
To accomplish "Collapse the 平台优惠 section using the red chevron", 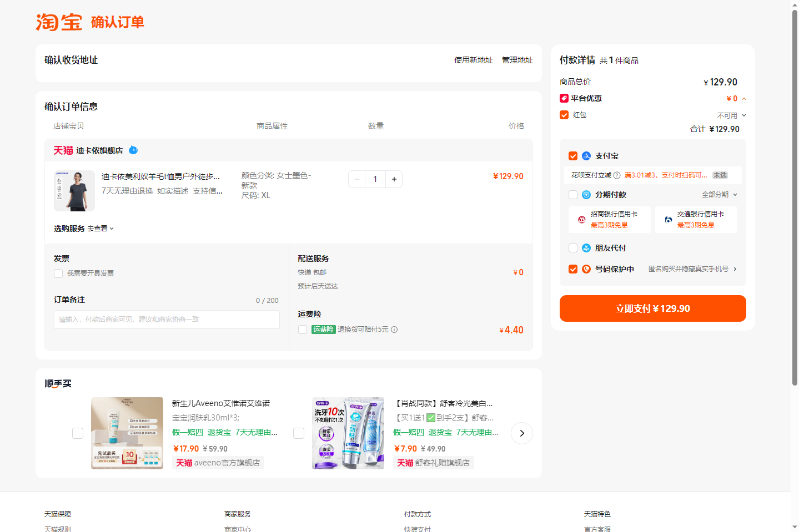I will click(744, 99).
